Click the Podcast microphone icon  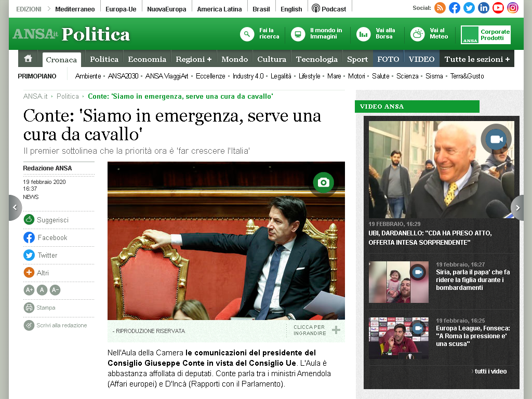(x=316, y=8)
